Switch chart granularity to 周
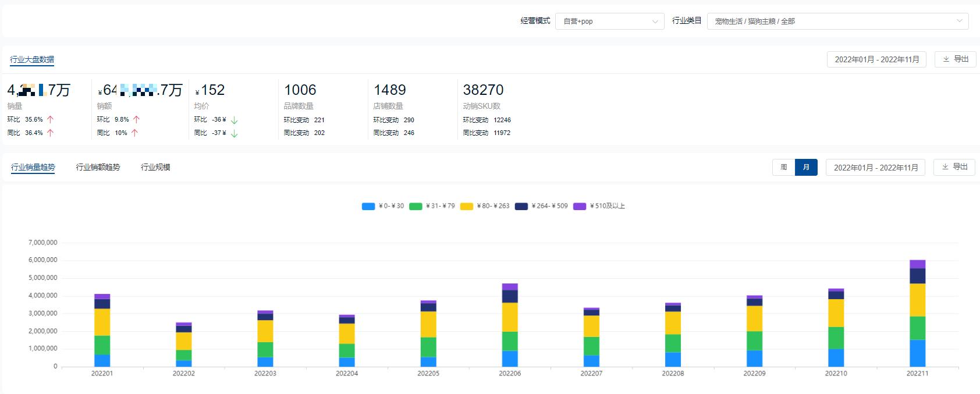 [x=783, y=167]
